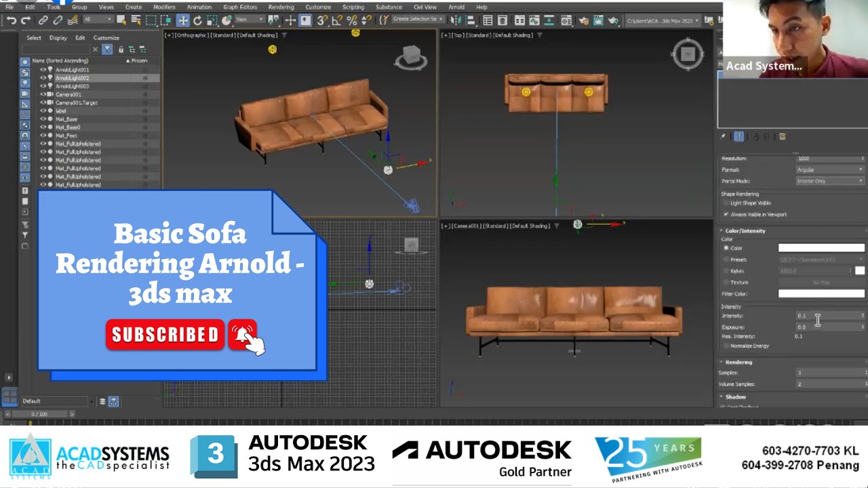The width and height of the screenshot is (868, 488).
Task: Open the Render Setup teapot icon
Action: point(583,20)
